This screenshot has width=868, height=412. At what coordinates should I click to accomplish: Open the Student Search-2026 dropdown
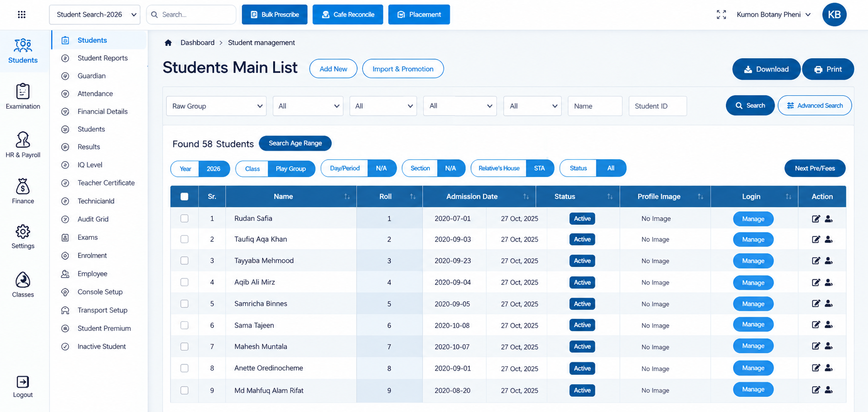(x=94, y=14)
